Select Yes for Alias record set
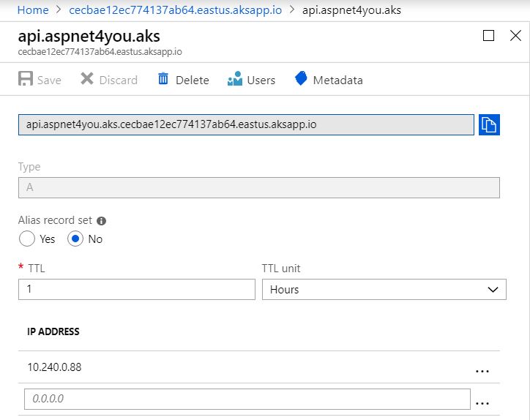Viewport: 530px width, 420px height. [x=27, y=239]
